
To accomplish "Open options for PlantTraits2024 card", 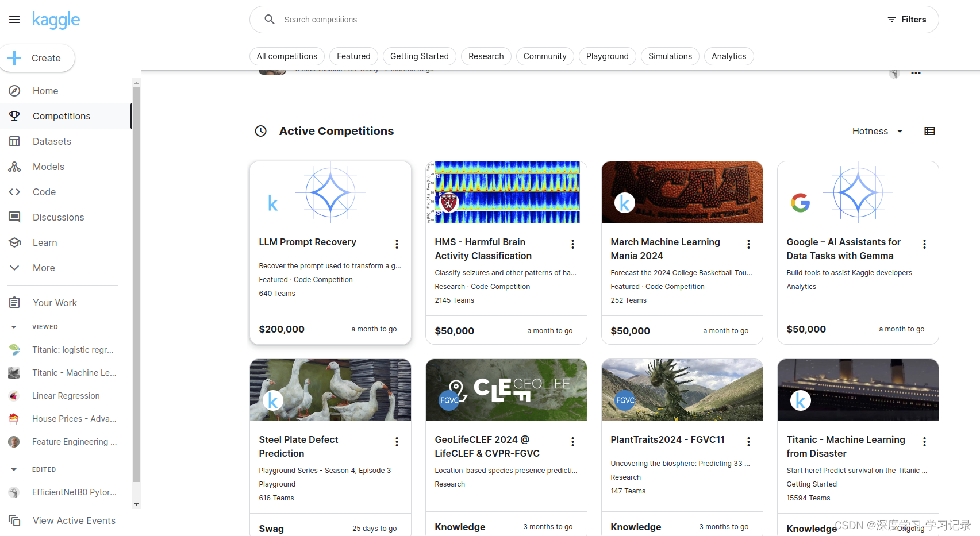I will click(748, 442).
